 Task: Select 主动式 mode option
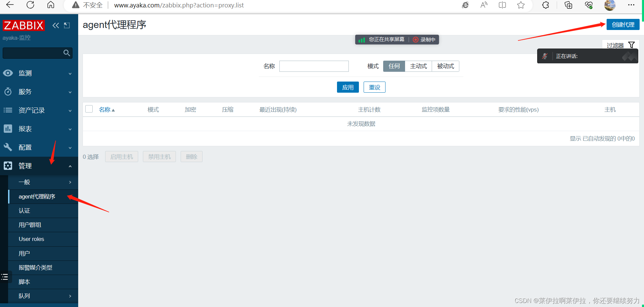point(418,66)
